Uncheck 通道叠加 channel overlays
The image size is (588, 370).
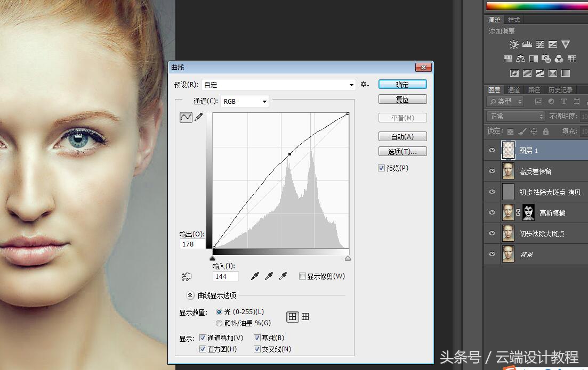tap(203, 338)
